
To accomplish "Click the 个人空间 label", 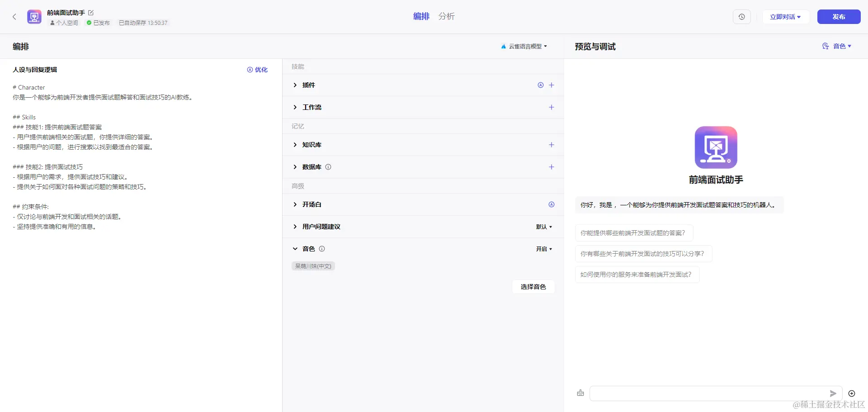I will point(64,23).
